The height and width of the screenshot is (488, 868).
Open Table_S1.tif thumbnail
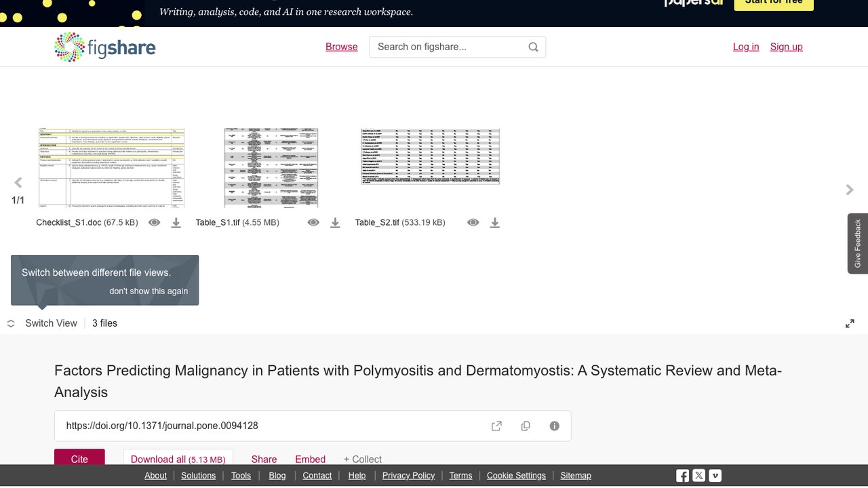(x=271, y=167)
